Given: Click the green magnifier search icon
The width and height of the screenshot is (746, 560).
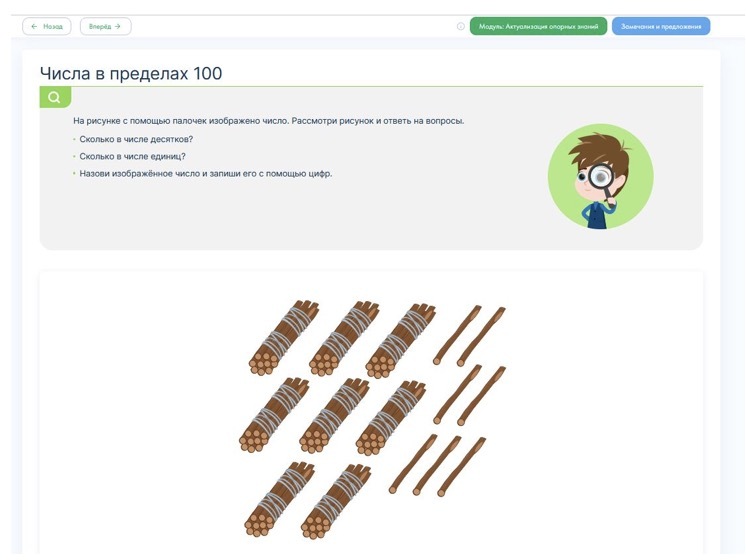Looking at the screenshot, I should point(55,97).
